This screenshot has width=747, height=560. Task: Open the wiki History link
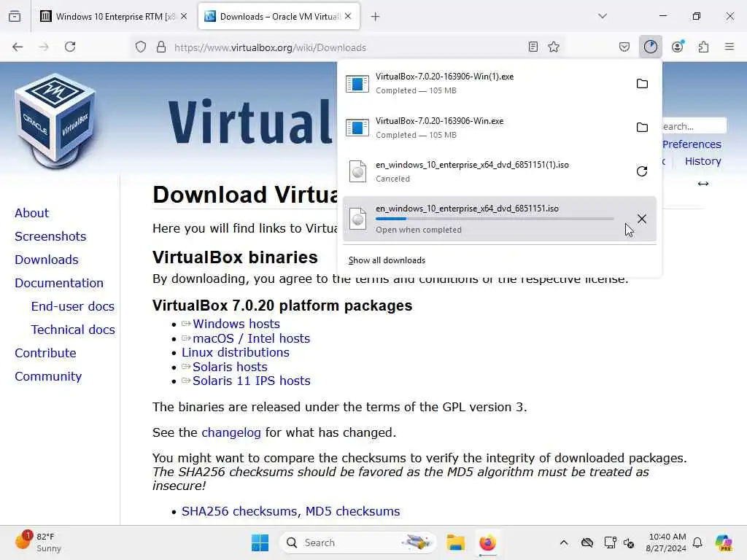coord(703,161)
